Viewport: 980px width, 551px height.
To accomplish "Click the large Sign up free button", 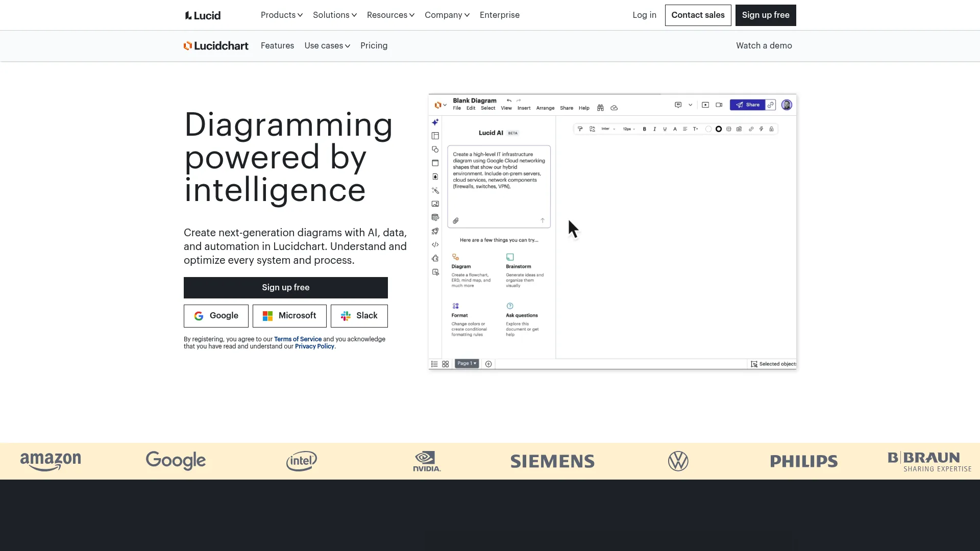I will 286,288.
